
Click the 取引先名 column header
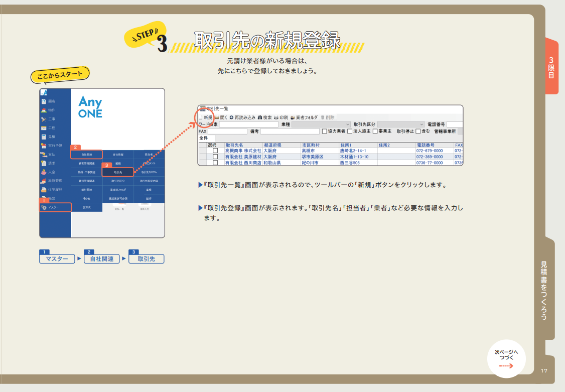click(243, 145)
